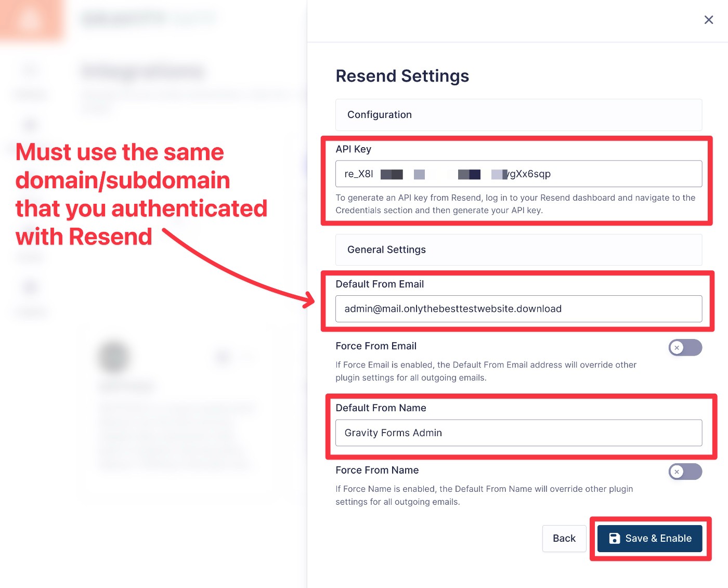The height and width of the screenshot is (588, 728).
Task: Click the blurred round avatar in the background card
Action: click(x=113, y=357)
